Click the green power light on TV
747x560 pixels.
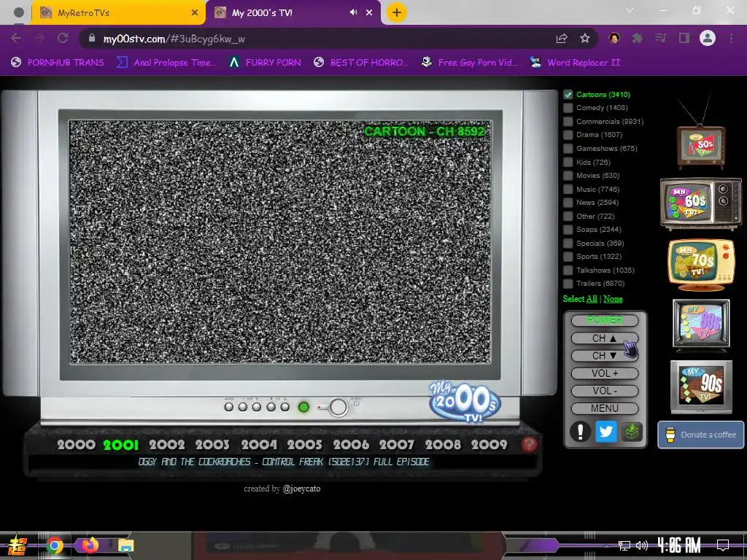click(303, 407)
